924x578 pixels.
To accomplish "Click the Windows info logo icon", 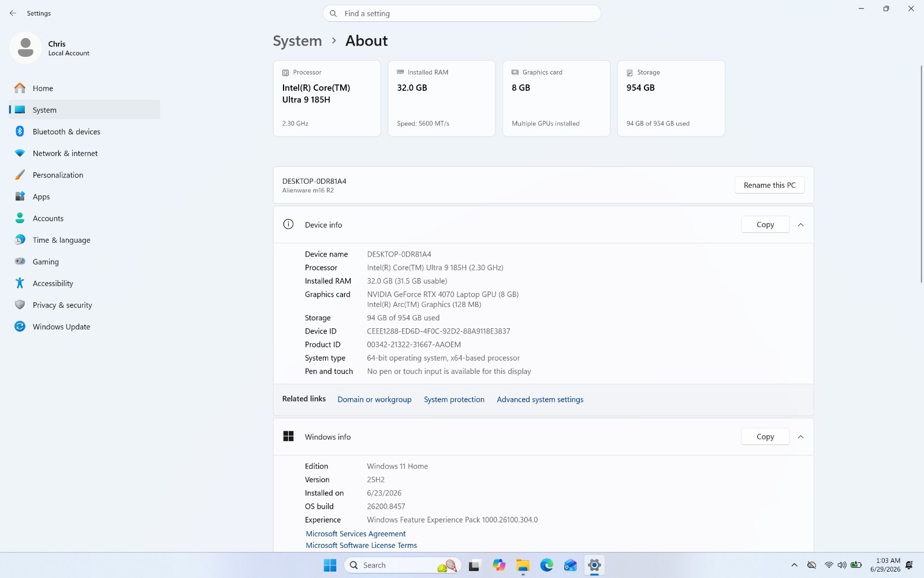I will 288,436.
